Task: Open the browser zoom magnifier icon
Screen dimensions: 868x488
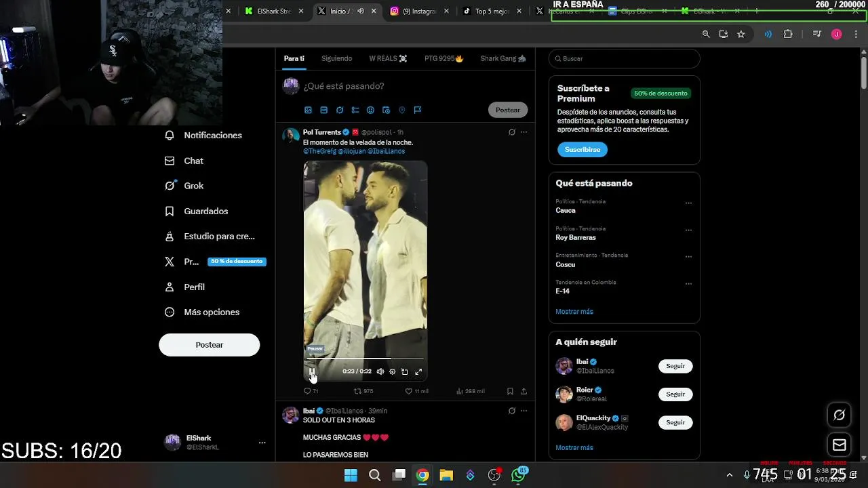Action: pos(706,34)
